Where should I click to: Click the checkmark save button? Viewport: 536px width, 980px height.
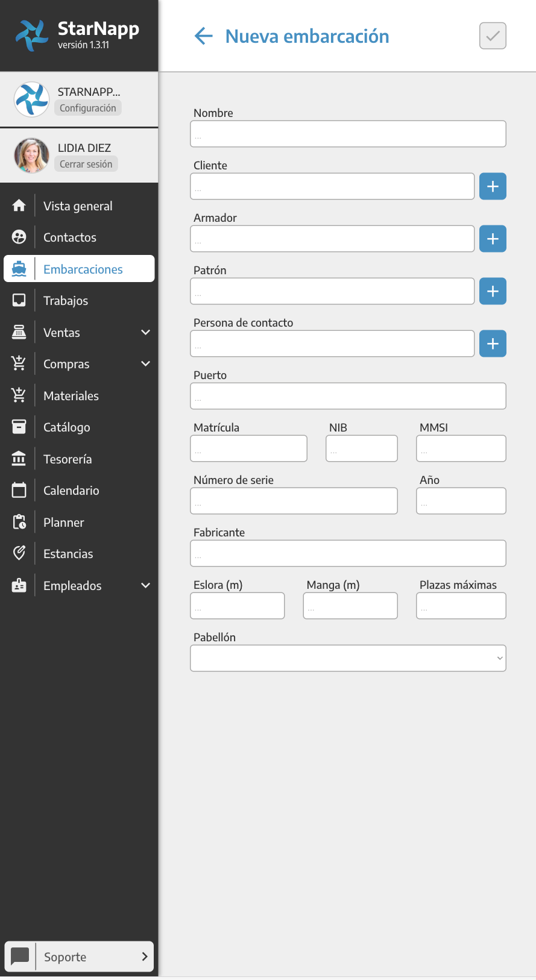click(493, 36)
